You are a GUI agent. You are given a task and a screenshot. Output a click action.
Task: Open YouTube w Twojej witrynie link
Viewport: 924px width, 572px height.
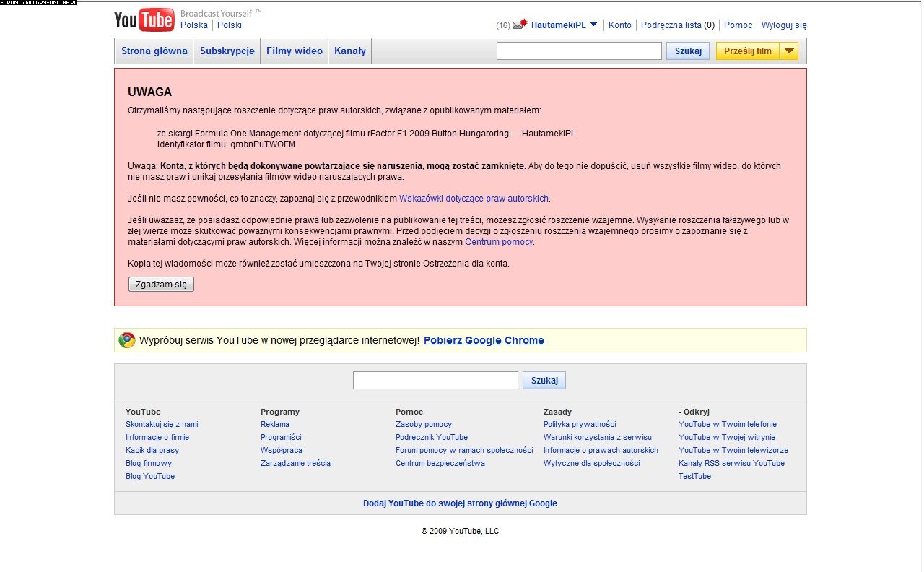pyautogui.click(x=727, y=437)
